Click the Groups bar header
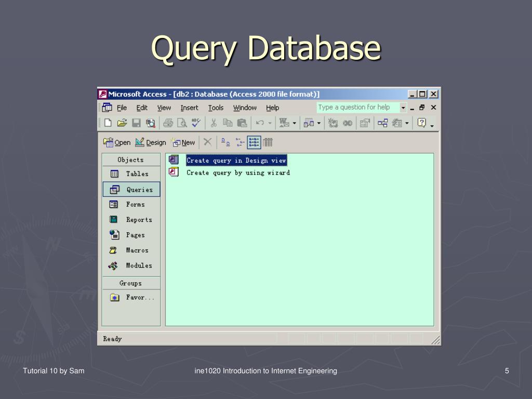Screen dimensions: 532x399 [x=131, y=283]
